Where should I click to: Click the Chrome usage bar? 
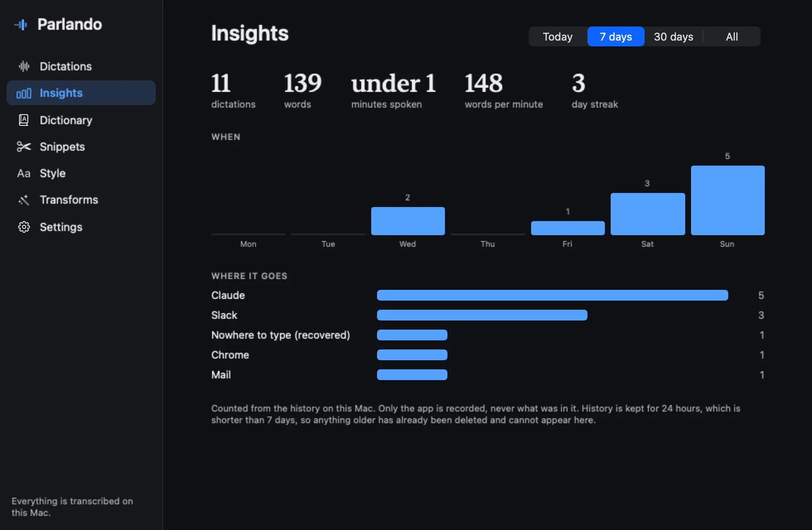click(x=412, y=355)
